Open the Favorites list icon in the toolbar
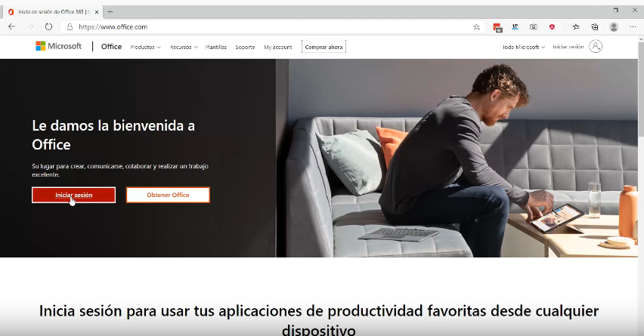This screenshot has height=336, width=644. tap(576, 26)
